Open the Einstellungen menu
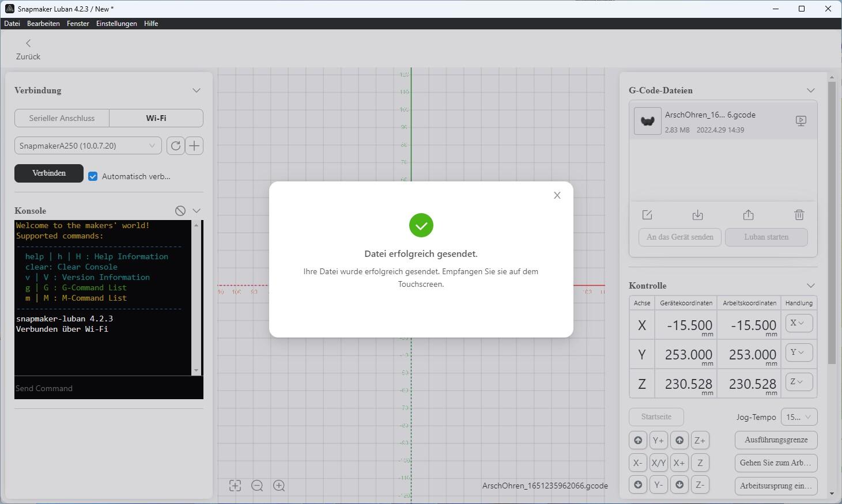 click(x=116, y=24)
